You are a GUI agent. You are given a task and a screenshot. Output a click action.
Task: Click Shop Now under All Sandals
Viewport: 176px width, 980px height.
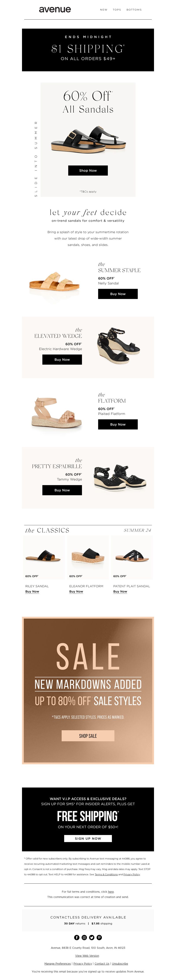88,170
